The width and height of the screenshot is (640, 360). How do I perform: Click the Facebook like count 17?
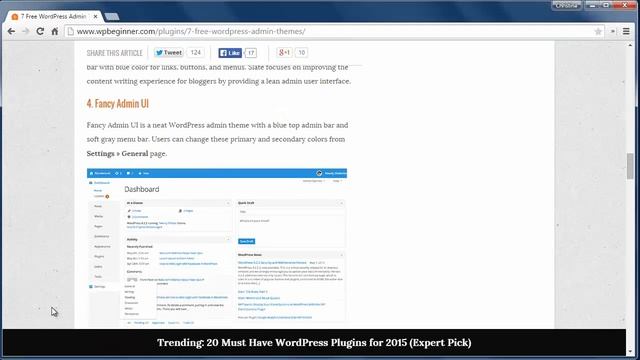tap(251, 53)
